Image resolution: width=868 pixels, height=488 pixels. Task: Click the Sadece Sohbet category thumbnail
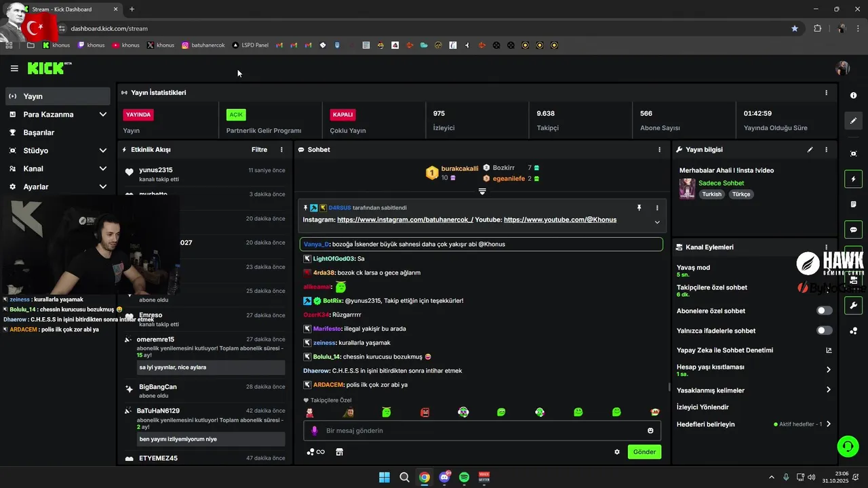(688, 188)
